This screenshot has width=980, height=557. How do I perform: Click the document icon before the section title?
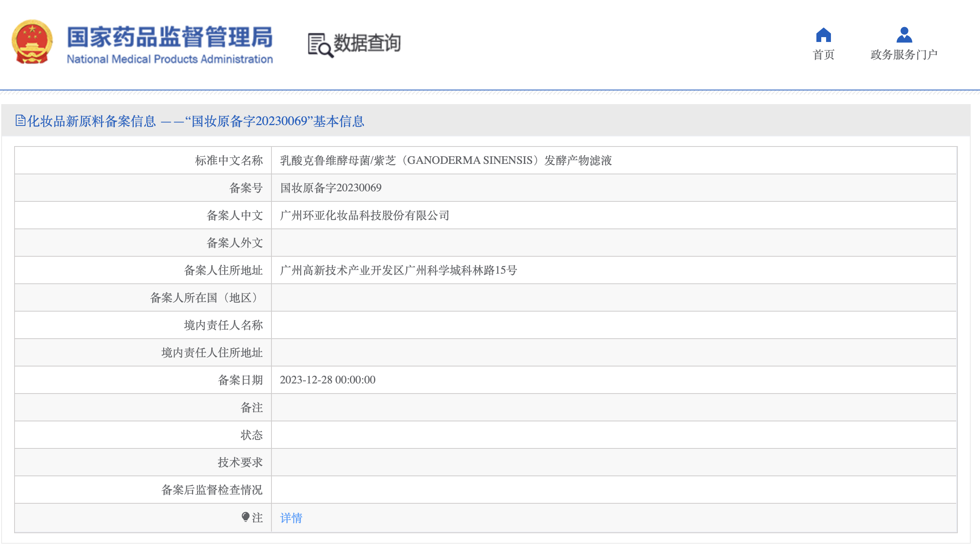coord(20,120)
